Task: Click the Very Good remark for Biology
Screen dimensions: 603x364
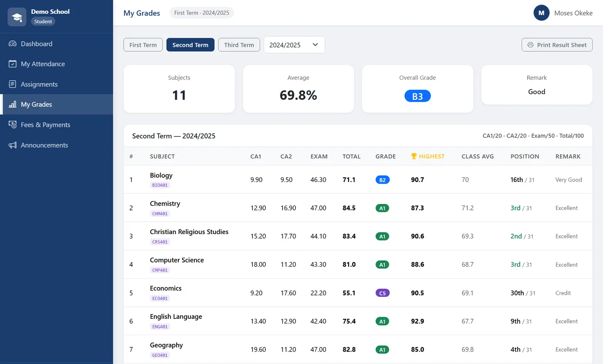Action: [x=569, y=180]
